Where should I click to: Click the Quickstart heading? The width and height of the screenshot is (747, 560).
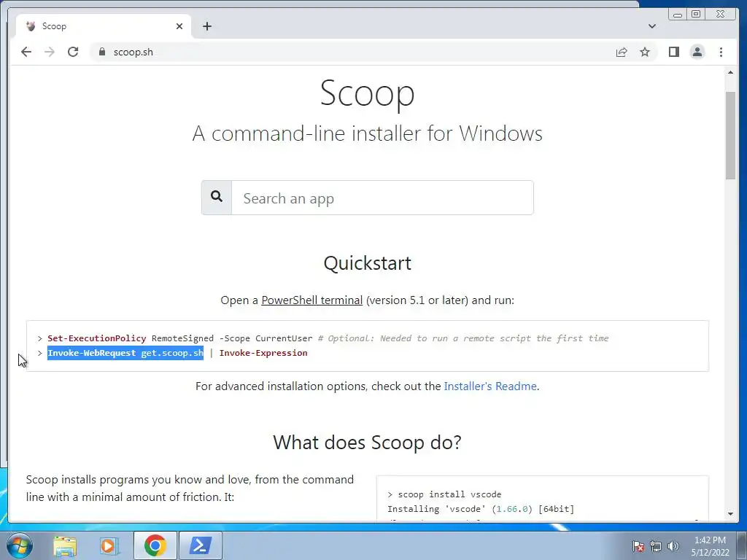(368, 262)
